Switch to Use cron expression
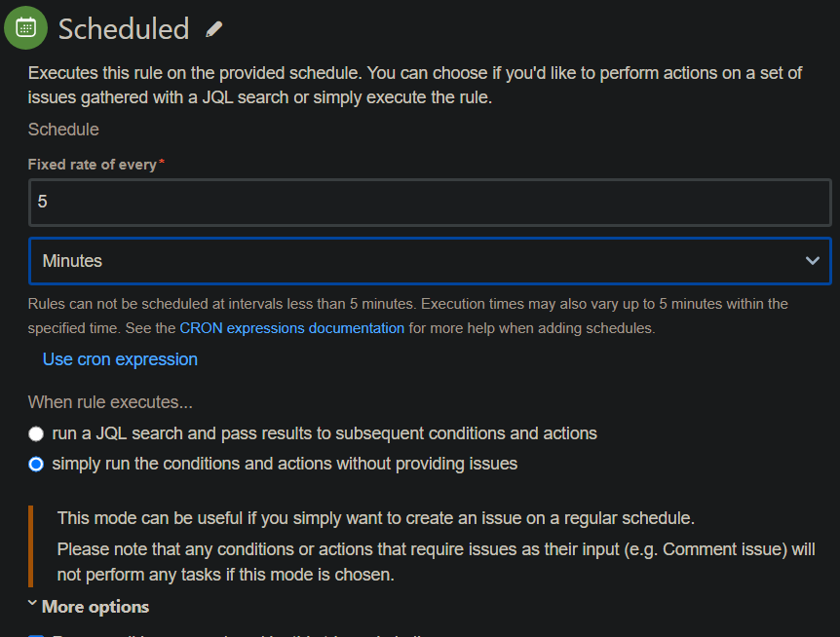 coord(120,359)
